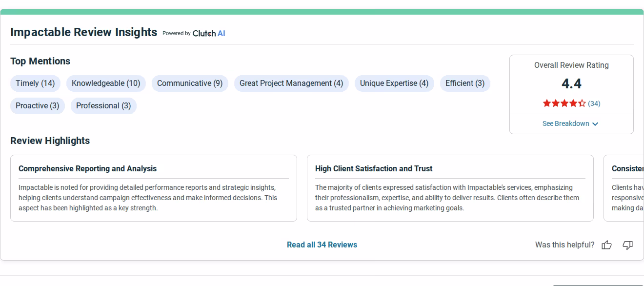Click the red star rating icons
The width and height of the screenshot is (644, 286).
click(x=564, y=103)
